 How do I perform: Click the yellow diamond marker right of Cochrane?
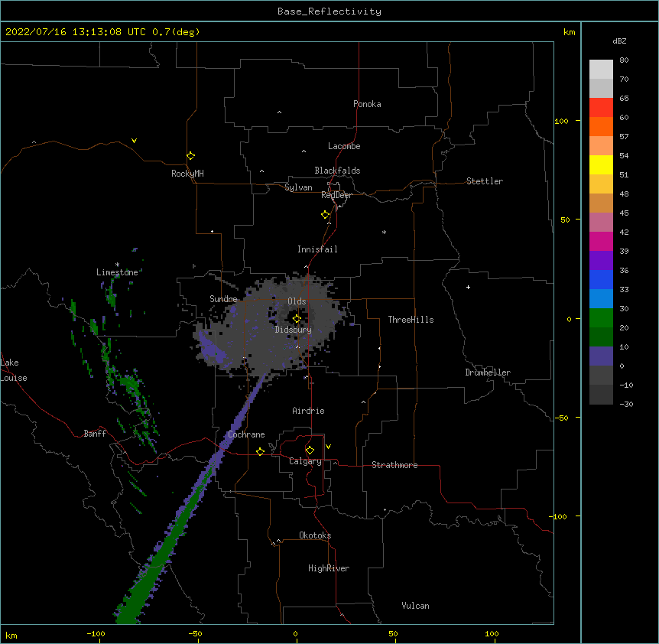point(260,451)
